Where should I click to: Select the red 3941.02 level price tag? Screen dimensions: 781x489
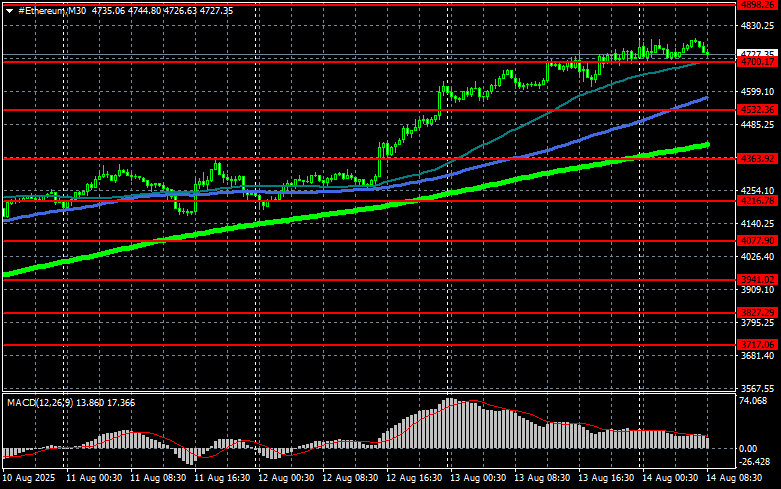click(757, 279)
